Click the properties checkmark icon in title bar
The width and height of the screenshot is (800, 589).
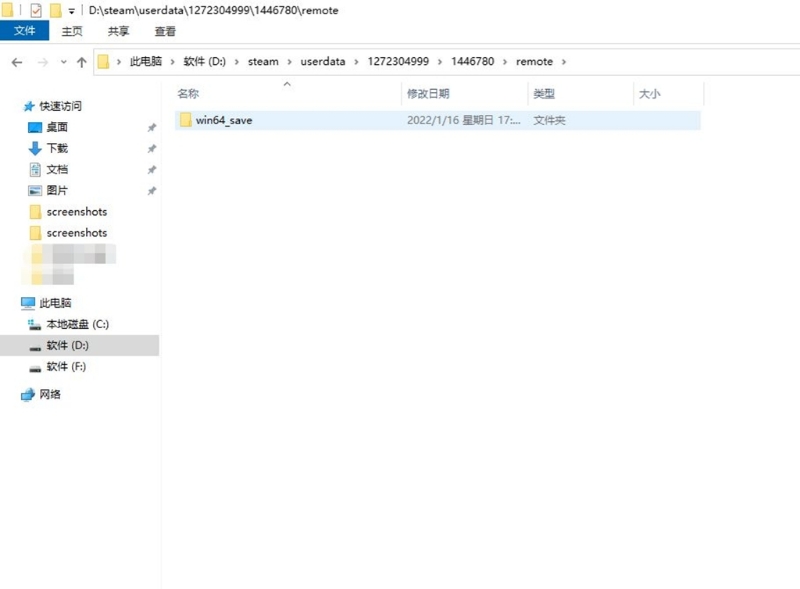pyautogui.click(x=36, y=10)
